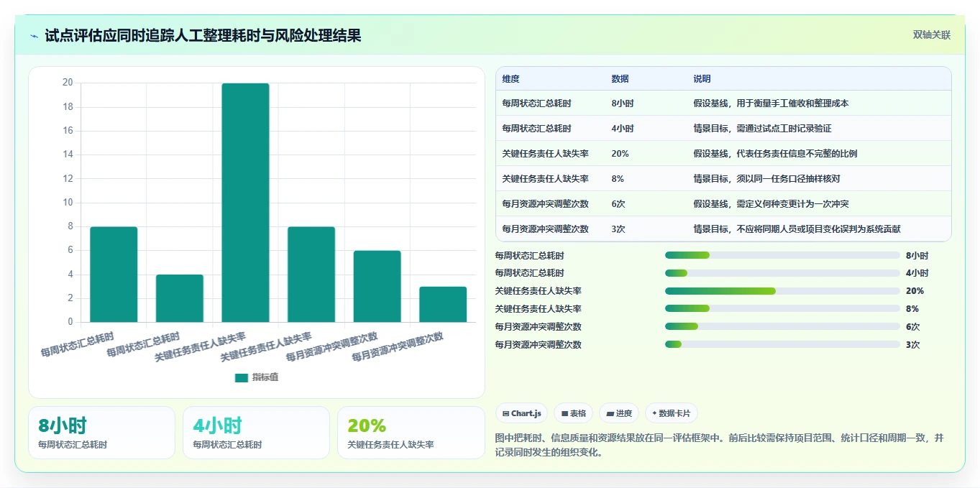Click the progress bar labeled 6次
This screenshot has height=488, width=980.
(x=782, y=326)
